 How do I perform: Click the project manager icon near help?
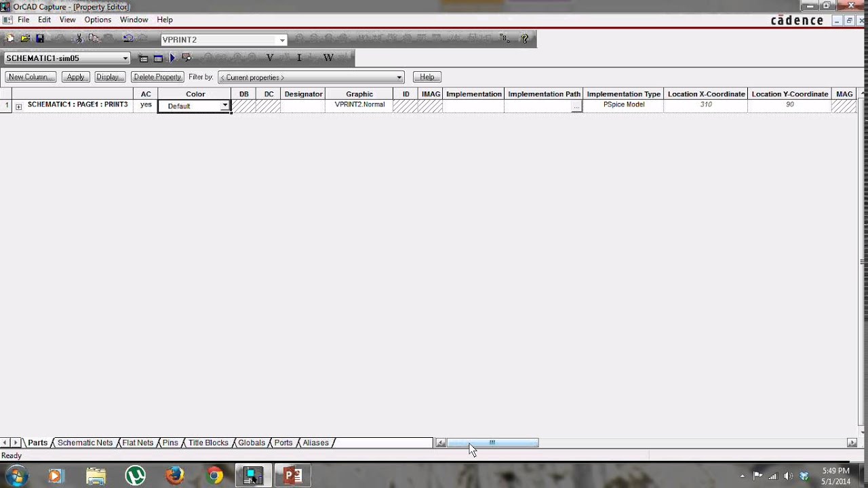(x=505, y=39)
